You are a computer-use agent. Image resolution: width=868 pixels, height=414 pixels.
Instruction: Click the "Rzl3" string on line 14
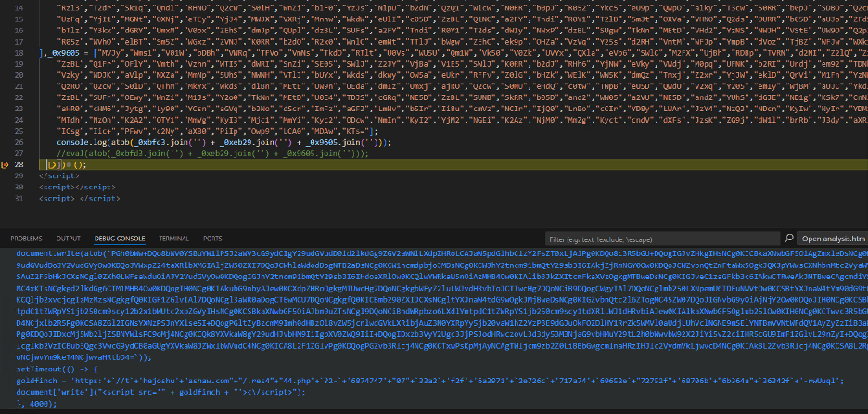click(70, 8)
